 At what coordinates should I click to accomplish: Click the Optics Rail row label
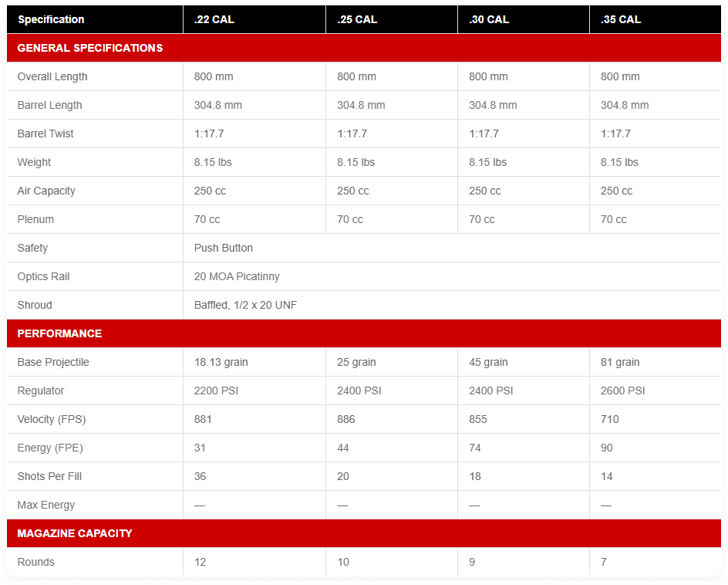(43, 276)
